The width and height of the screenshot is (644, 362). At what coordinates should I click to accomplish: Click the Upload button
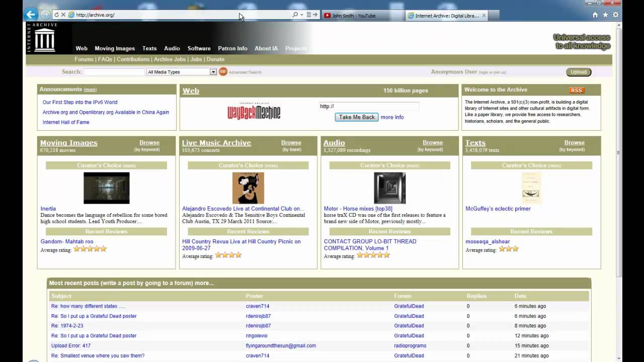[579, 72]
